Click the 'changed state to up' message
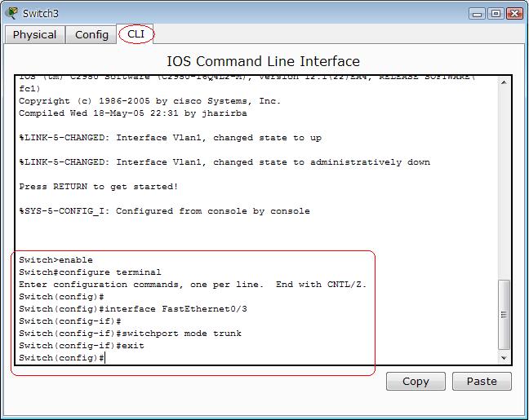This screenshot has width=529, height=420. (170, 138)
